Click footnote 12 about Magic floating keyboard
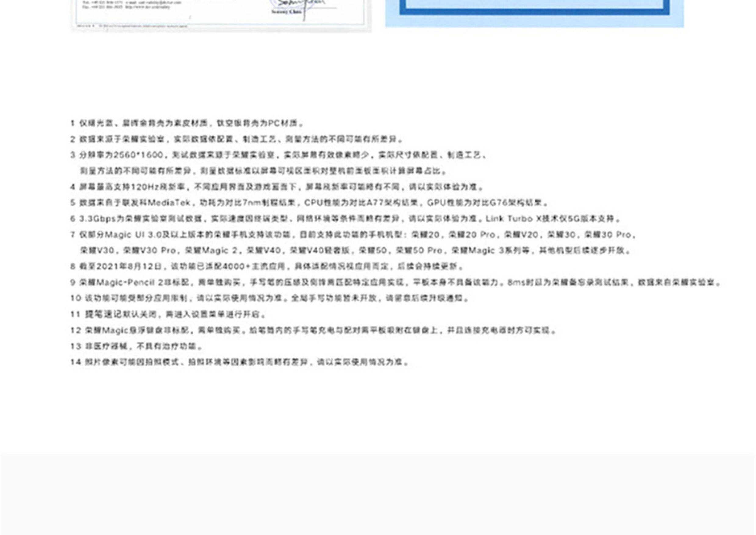The height and width of the screenshot is (535, 756). point(313,331)
